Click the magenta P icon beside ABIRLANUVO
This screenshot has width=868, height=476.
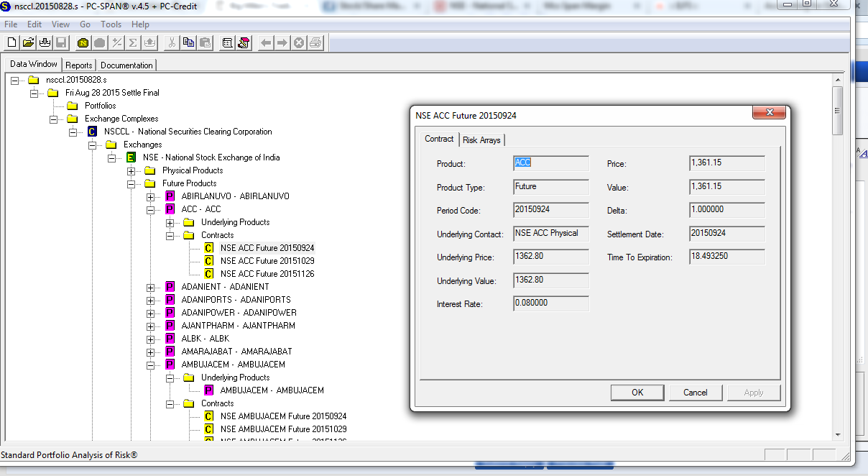click(x=170, y=196)
